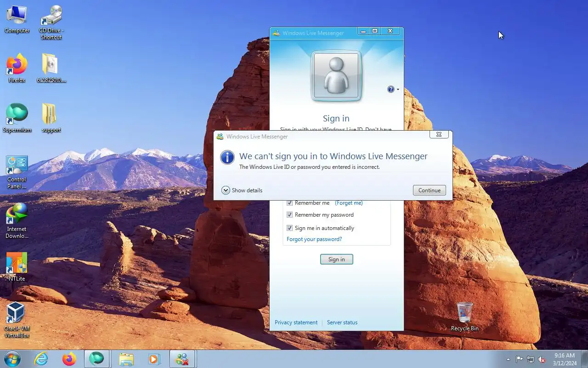This screenshot has width=588, height=368.
Task: Maximize the Windows Live Messenger window
Action: pos(375,31)
